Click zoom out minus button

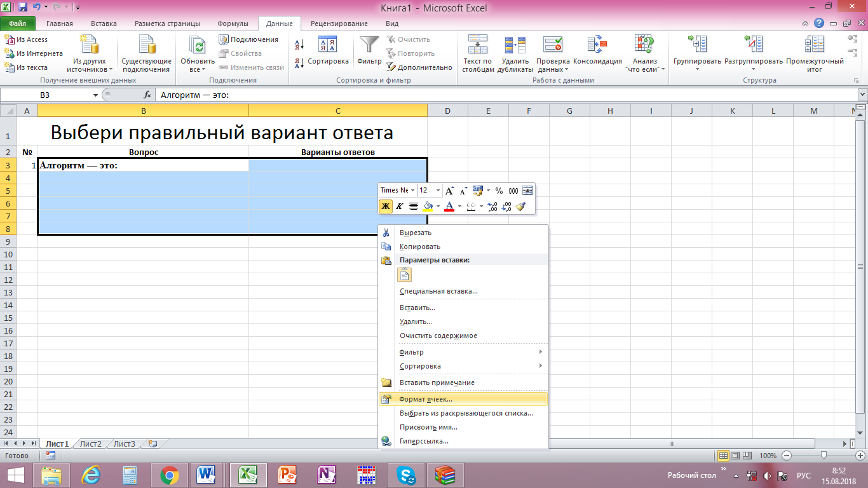coord(787,456)
